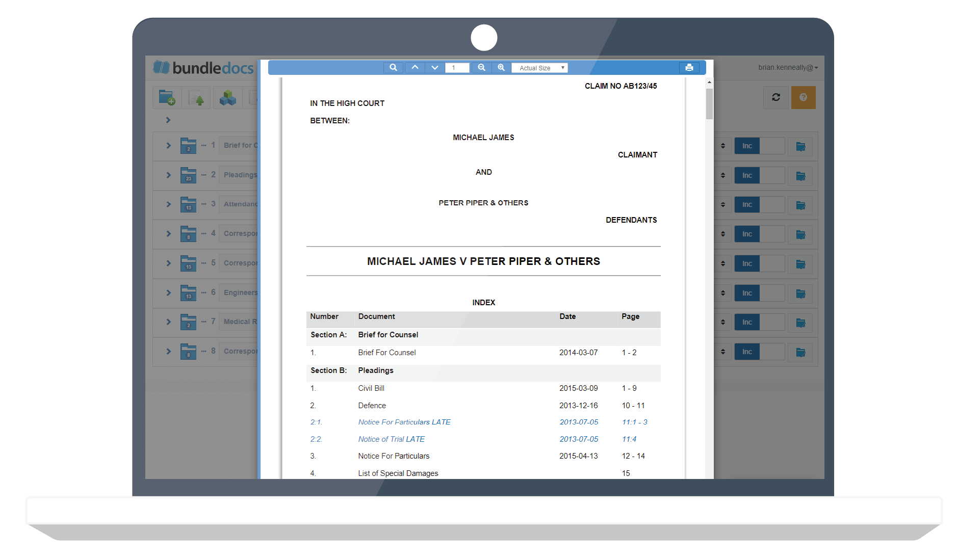Viewport: 956px width, 560px height.
Task: Toggle Inc for the Medical Records section
Action: 746,322
